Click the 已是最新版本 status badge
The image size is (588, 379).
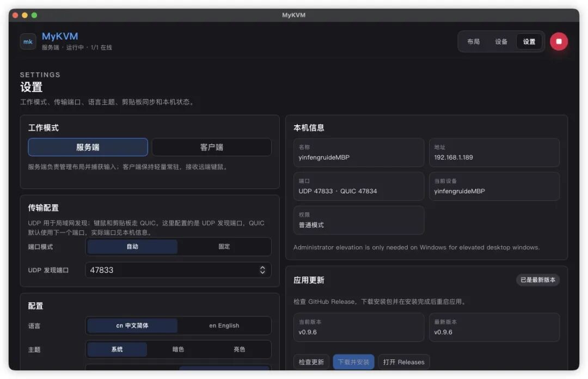point(538,280)
